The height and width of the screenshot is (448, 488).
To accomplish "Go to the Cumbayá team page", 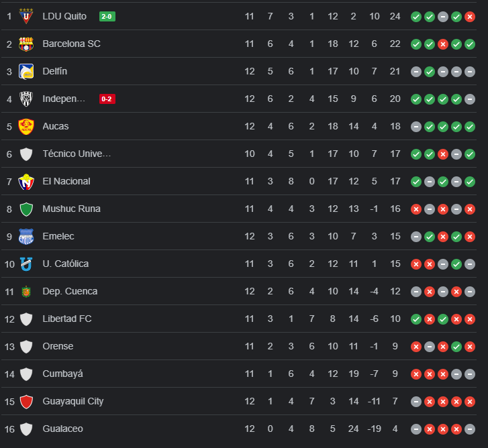I will coord(62,374).
